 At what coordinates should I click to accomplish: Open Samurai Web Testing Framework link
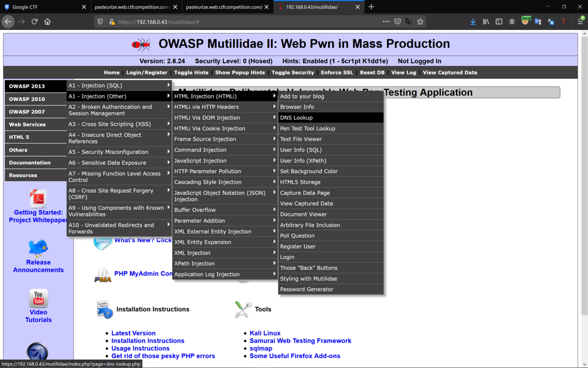300,341
